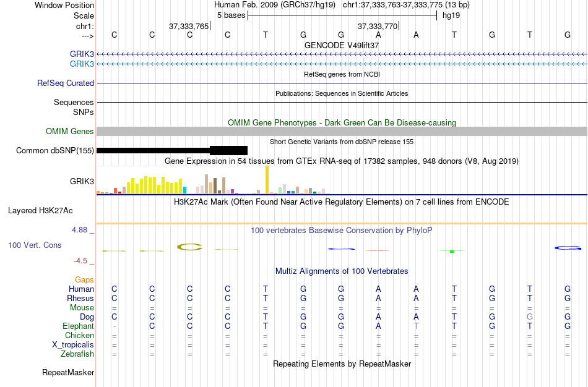Screen dimensions: 588x387
Task: Click 100 vertebrates Basewise Conservation by PhyloP title
Action: (x=342, y=231)
